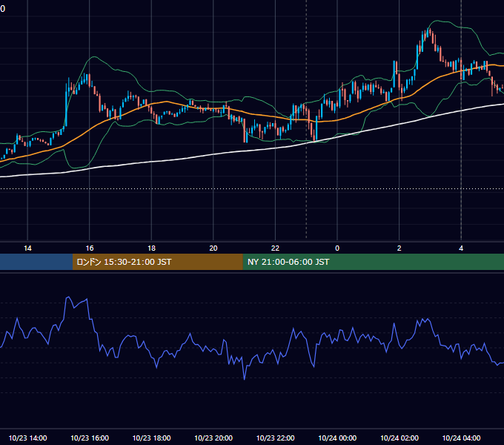
Task: Click the 18 hour label on price chart axis
Action: 151,248
